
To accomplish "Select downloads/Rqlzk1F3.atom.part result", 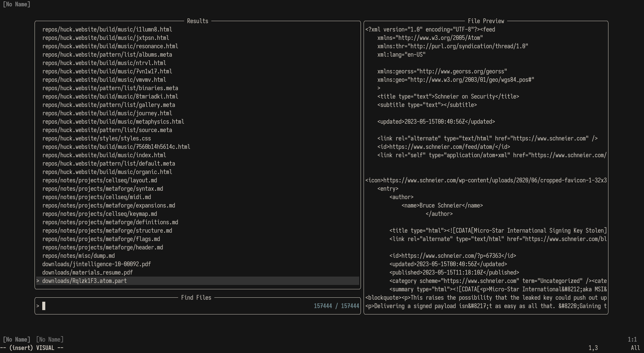I will [x=198, y=281].
